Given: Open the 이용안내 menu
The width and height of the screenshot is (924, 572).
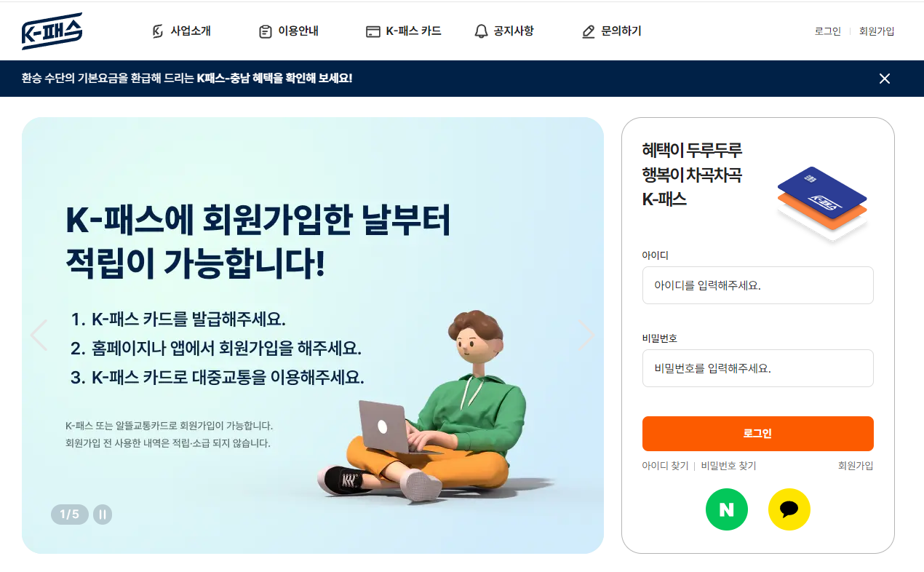Looking at the screenshot, I should 289,31.
